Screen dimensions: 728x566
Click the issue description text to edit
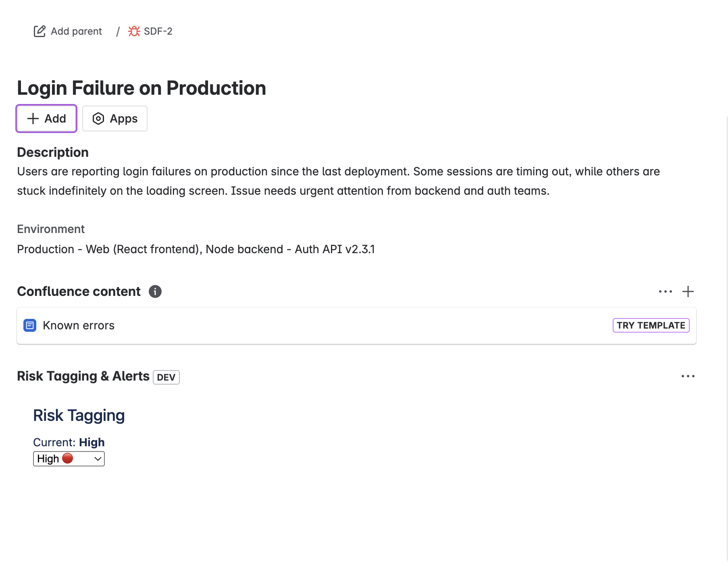282,181
